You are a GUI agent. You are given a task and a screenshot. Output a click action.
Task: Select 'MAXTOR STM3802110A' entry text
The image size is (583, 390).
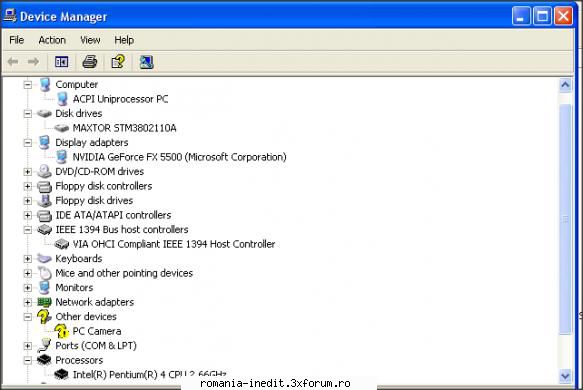(125, 128)
